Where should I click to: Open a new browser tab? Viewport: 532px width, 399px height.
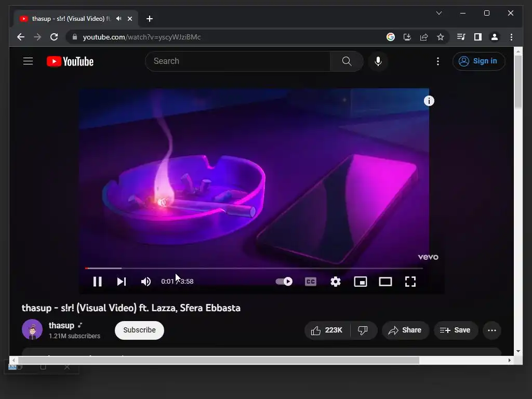(x=150, y=19)
